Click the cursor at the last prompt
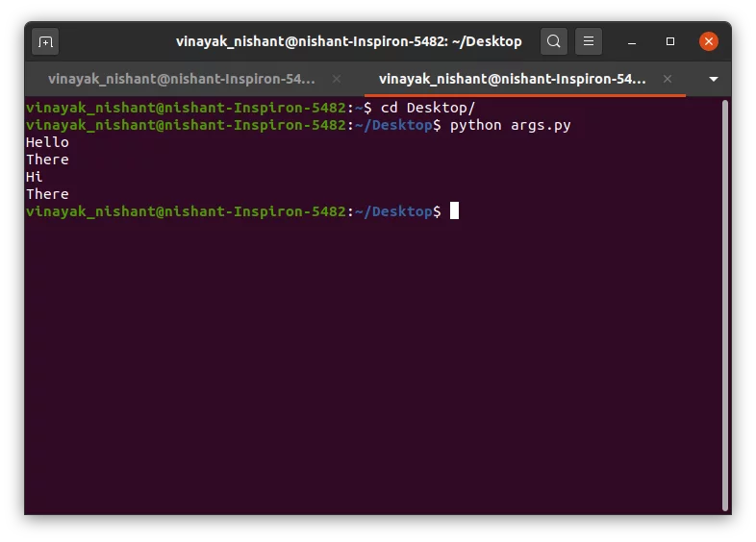The image size is (756, 542). coord(454,210)
